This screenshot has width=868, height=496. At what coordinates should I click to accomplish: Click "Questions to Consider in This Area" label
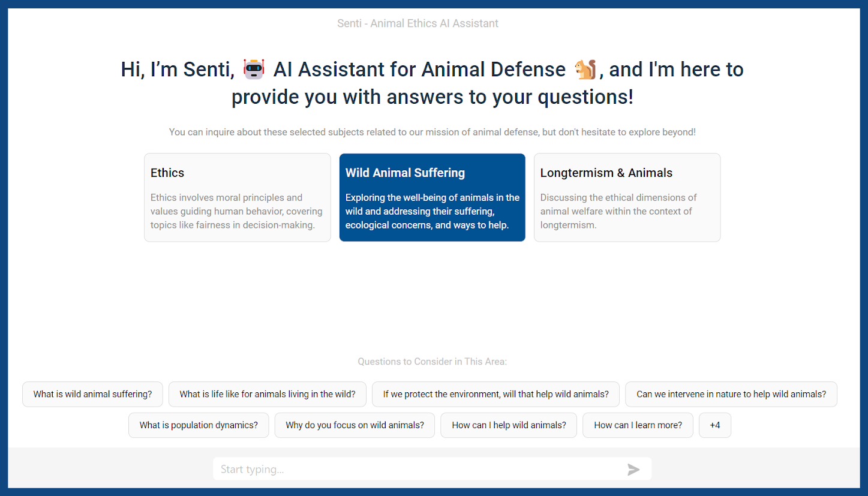tap(433, 362)
